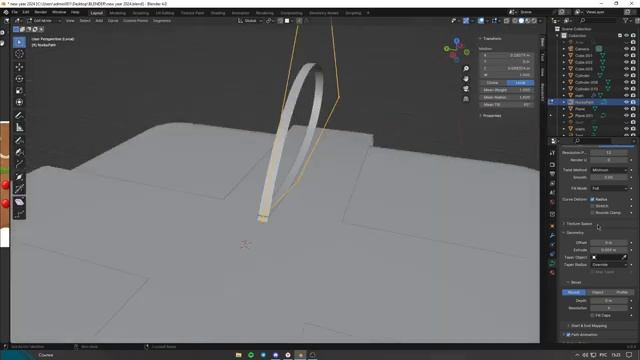Click the Extrude value field
The image size is (640, 360).
[x=609, y=250]
